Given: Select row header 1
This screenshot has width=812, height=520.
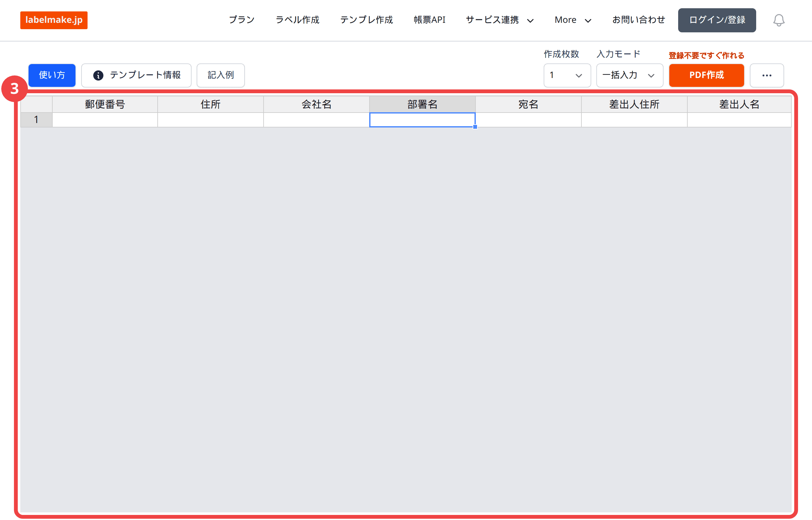Looking at the screenshot, I should tap(36, 120).
